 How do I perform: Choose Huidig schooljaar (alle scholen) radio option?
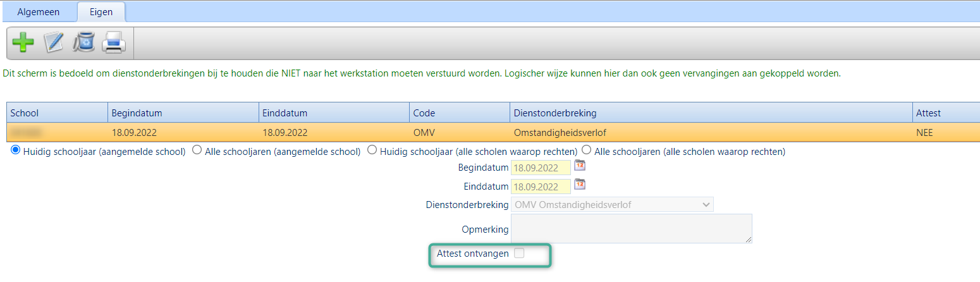point(372,151)
